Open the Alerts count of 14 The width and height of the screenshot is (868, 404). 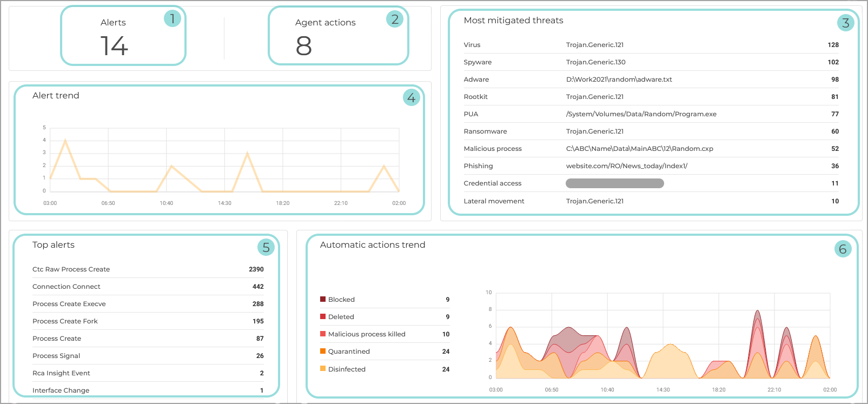click(114, 46)
